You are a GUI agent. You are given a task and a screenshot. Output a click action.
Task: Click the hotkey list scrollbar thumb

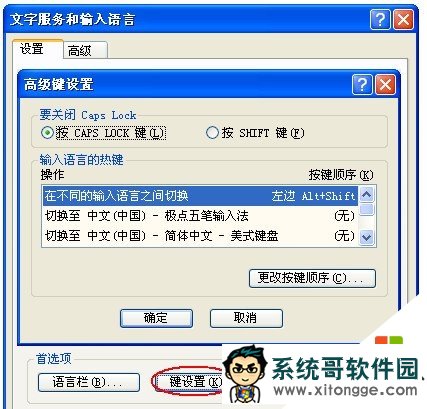pos(367,210)
